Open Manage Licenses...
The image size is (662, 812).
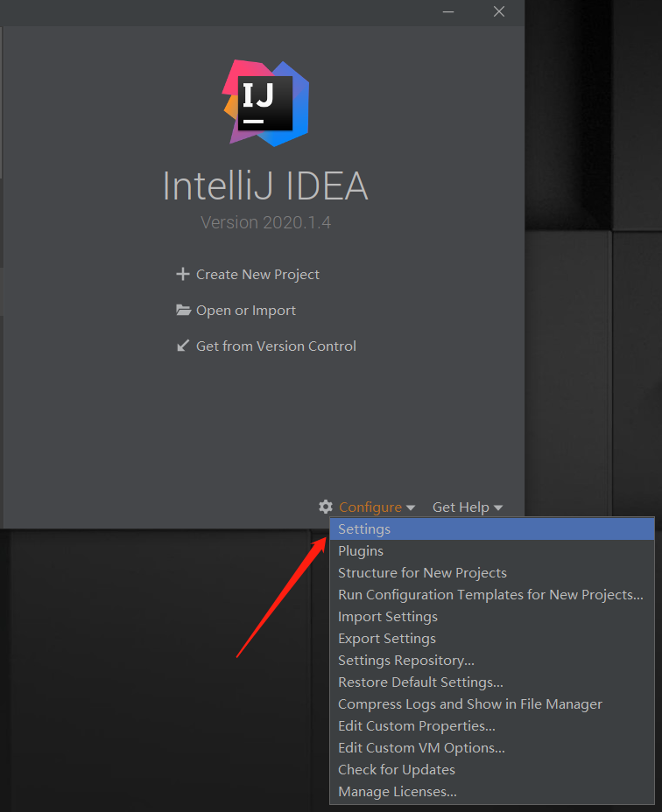[x=492, y=791]
